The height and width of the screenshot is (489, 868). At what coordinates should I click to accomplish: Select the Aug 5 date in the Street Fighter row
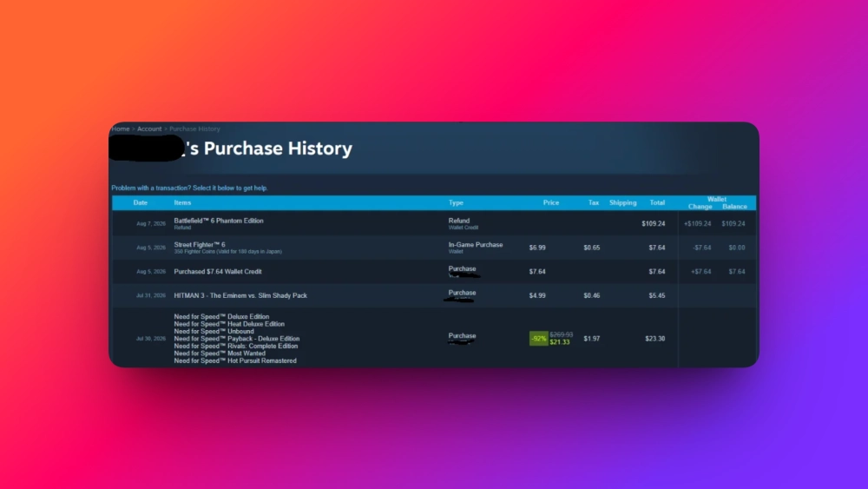(x=151, y=248)
